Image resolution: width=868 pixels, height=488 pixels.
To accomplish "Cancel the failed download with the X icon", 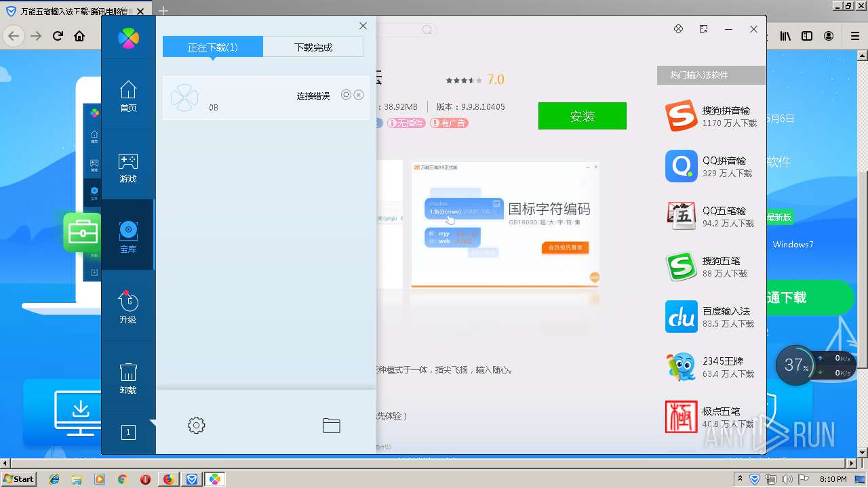I will click(359, 95).
